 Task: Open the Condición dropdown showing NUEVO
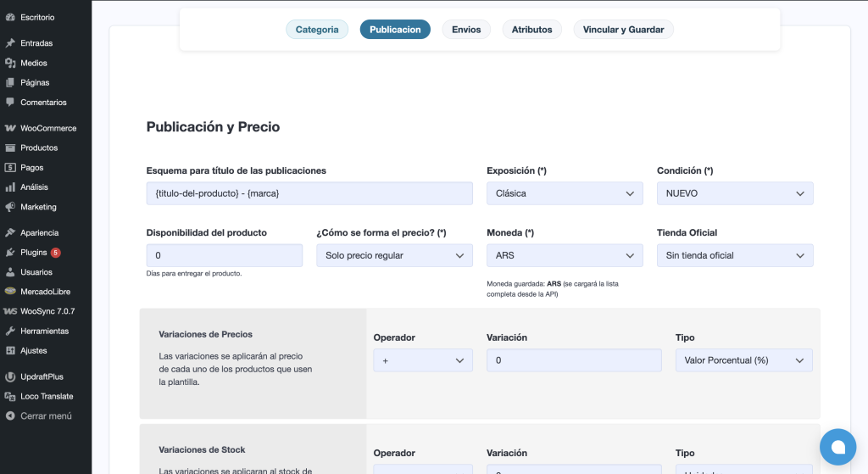[x=735, y=193]
